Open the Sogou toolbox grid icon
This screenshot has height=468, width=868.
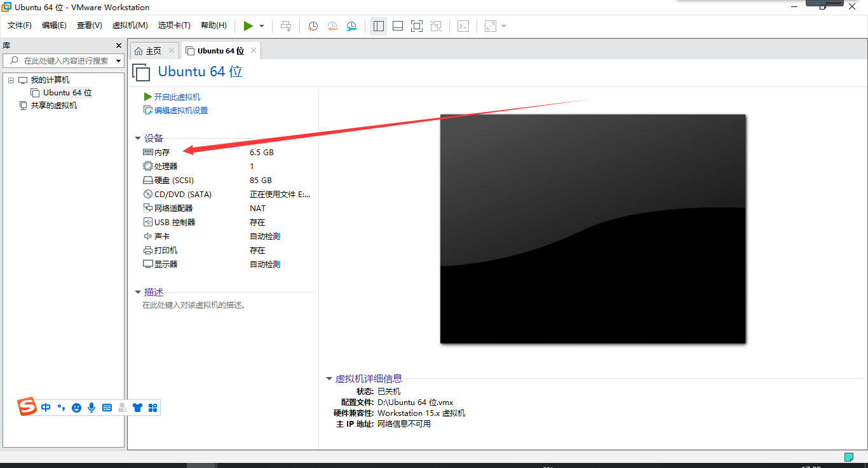153,408
